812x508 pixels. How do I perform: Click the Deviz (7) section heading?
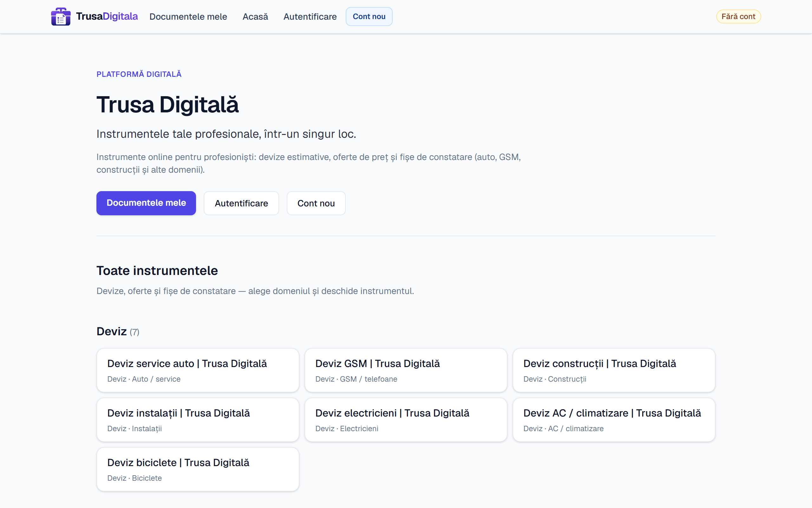pos(118,331)
